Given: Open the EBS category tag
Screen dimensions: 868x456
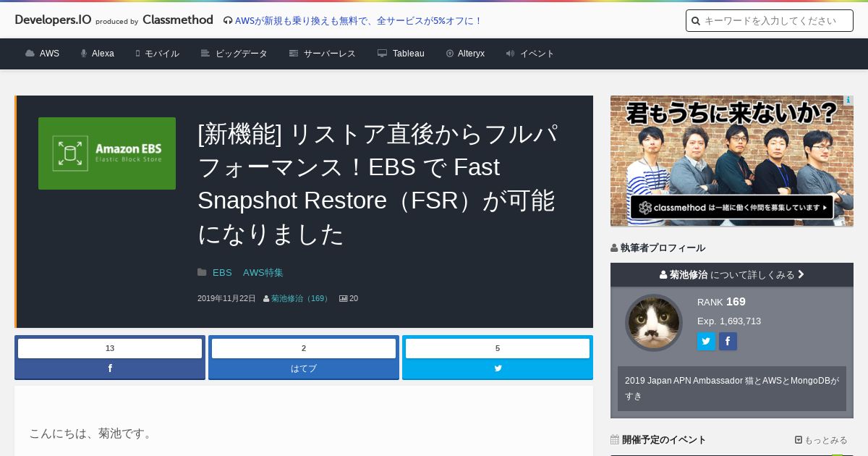Looking at the screenshot, I should [222, 273].
